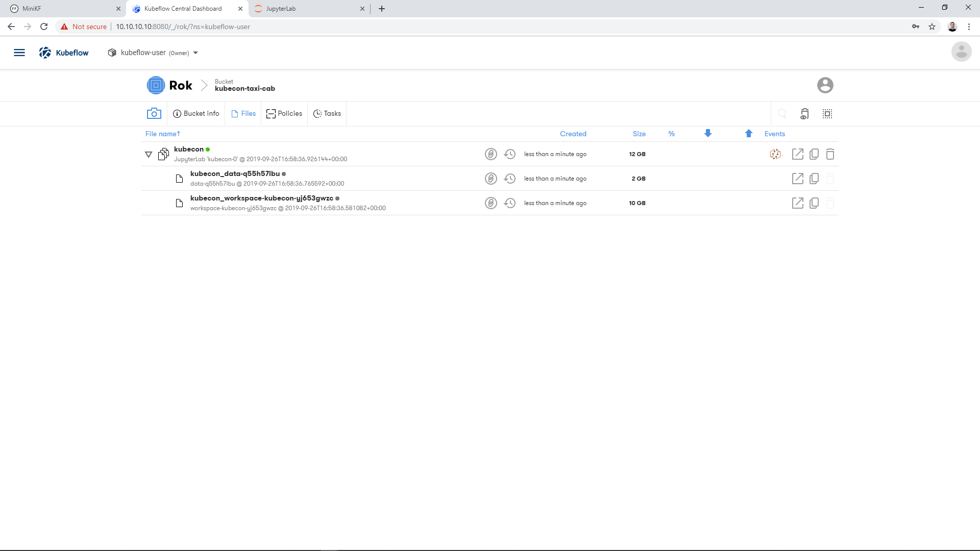Open the kubecon_workspace-kubecon-yj653gwzc file
Screen dimensions: 980x551
(x=261, y=198)
